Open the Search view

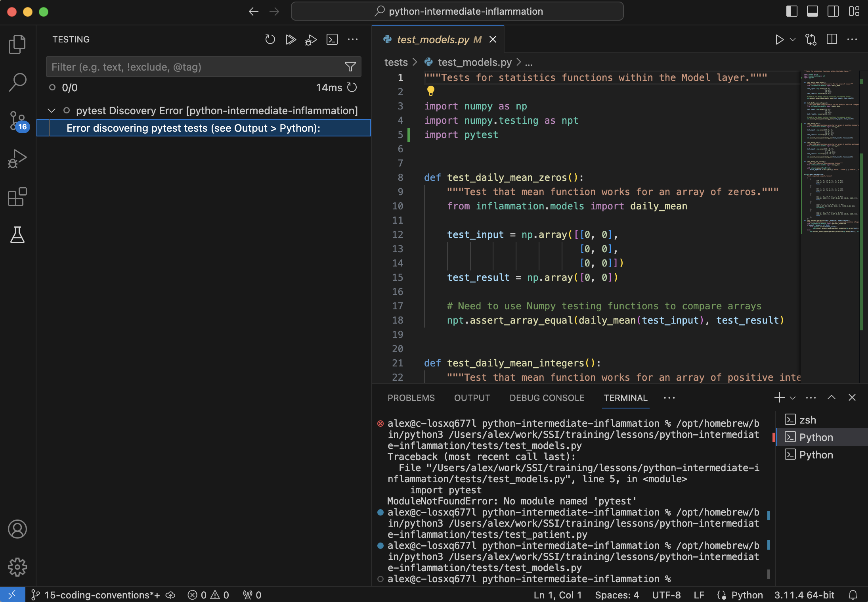click(17, 82)
